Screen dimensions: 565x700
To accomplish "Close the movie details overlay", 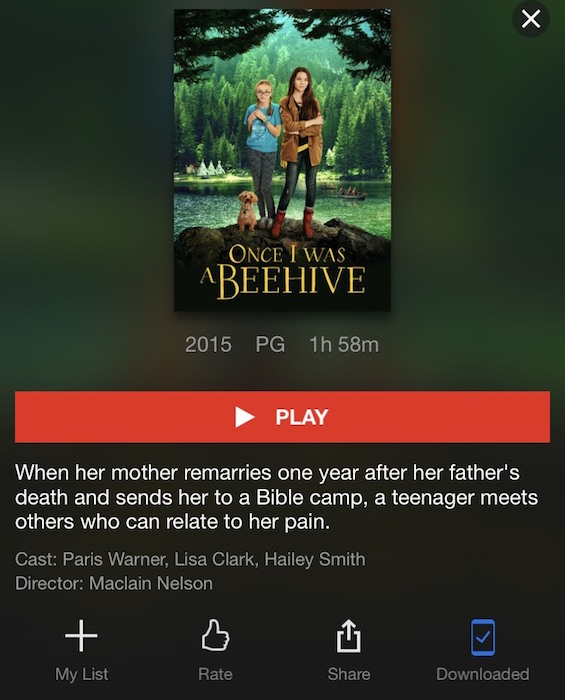I will click(x=531, y=19).
